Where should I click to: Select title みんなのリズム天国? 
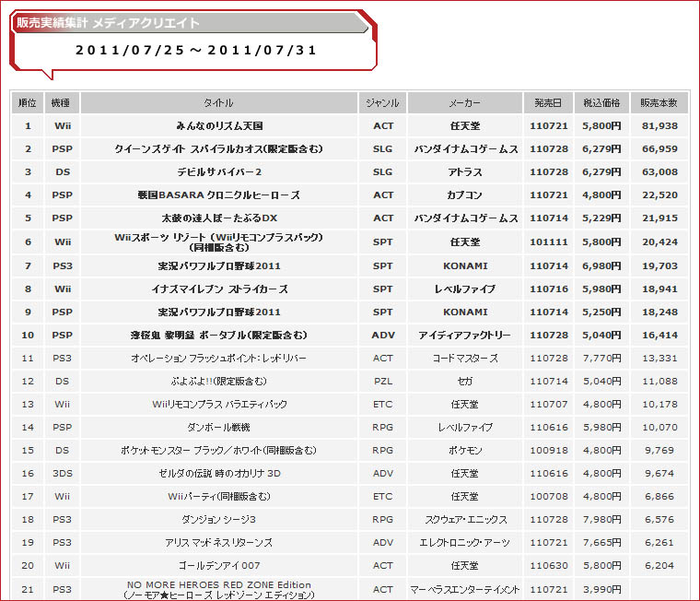click(219, 126)
